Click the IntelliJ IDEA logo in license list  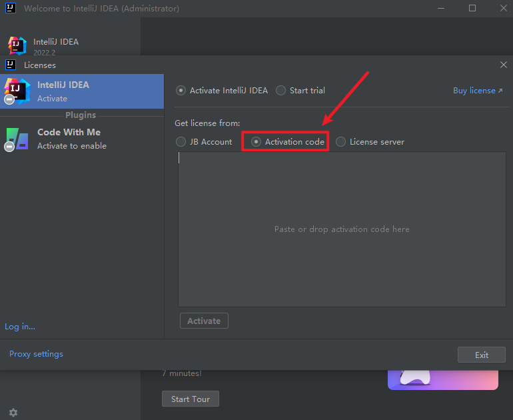17,91
